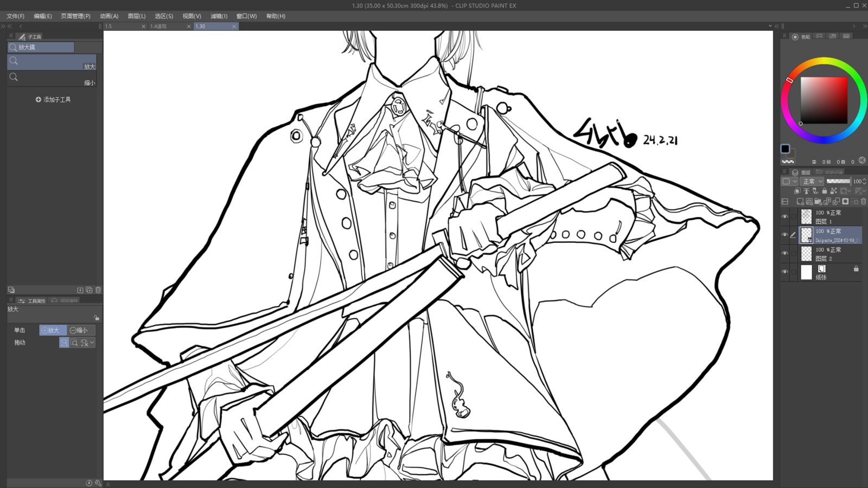This screenshot has width=868, height=488.
Task: Click 添加子工具 to add a sub tool
Action: click(x=53, y=100)
